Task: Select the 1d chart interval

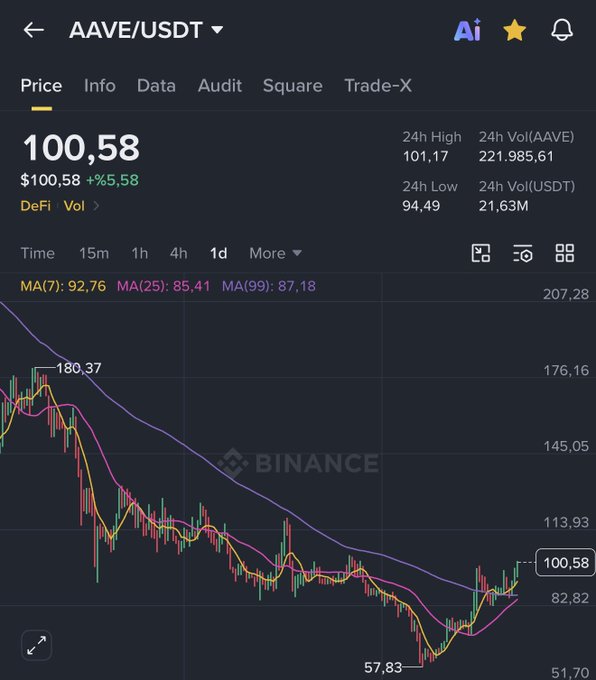Action: 219,253
